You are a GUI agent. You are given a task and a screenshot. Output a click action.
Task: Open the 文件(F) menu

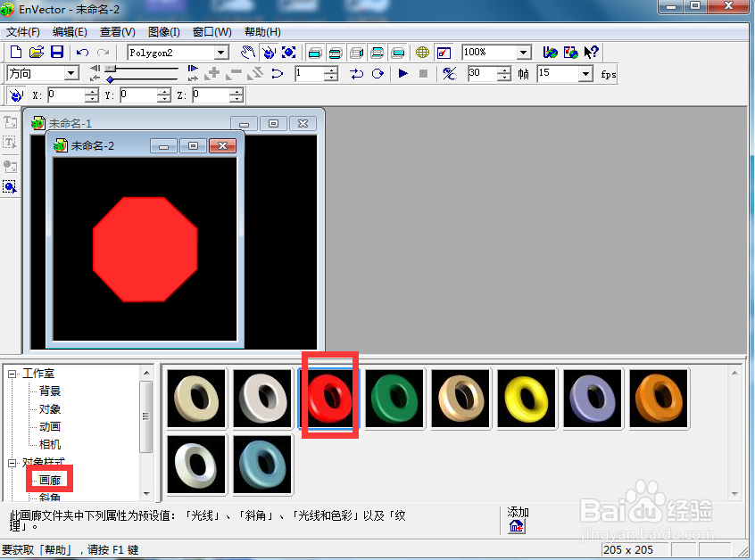23,32
